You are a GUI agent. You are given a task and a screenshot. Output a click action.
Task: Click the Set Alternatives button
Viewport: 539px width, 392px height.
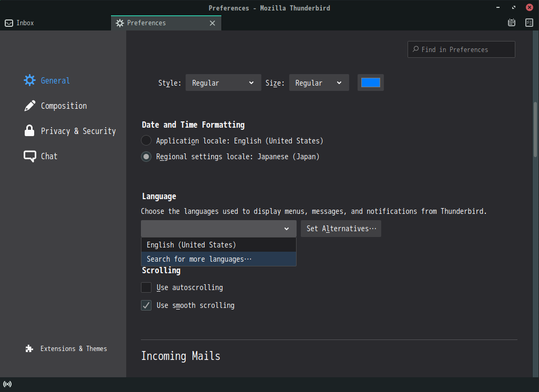(x=341, y=229)
